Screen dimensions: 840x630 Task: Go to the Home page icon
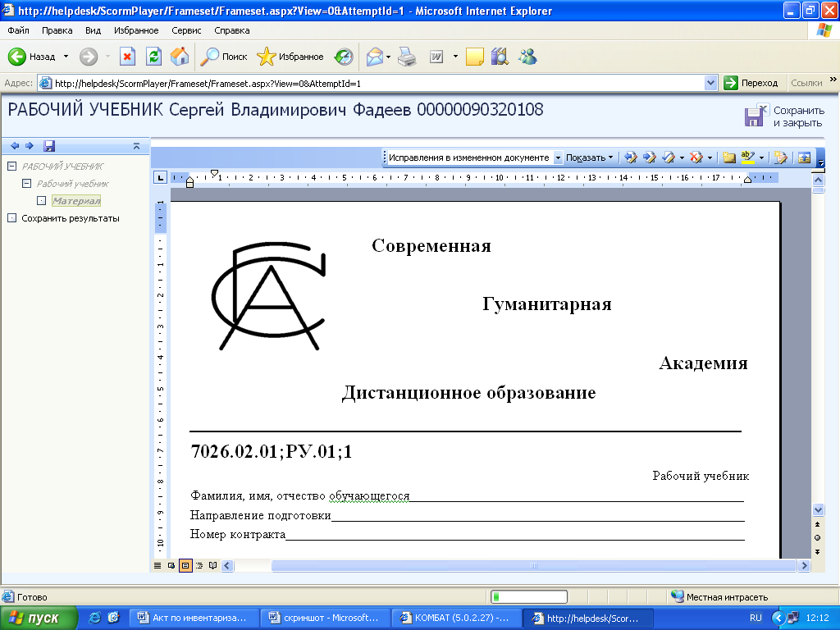click(180, 57)
